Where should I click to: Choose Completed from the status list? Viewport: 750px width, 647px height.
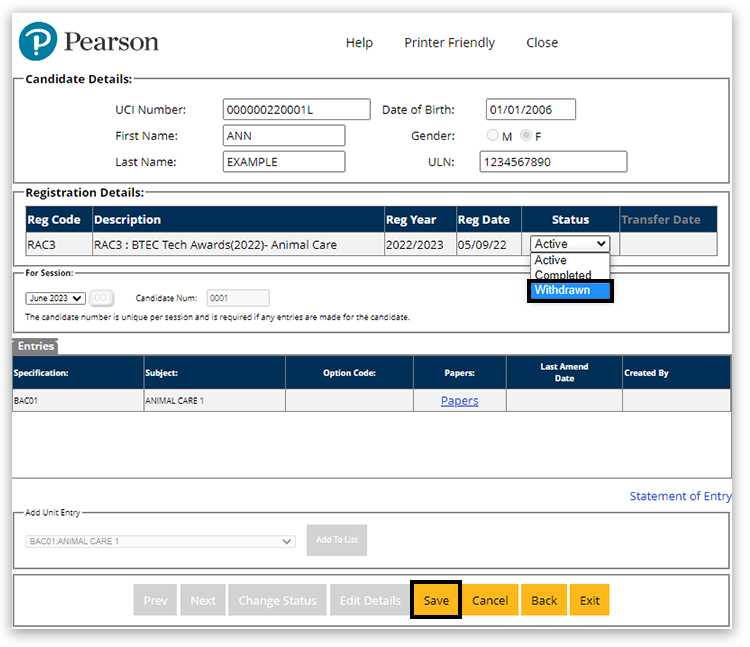563,275
